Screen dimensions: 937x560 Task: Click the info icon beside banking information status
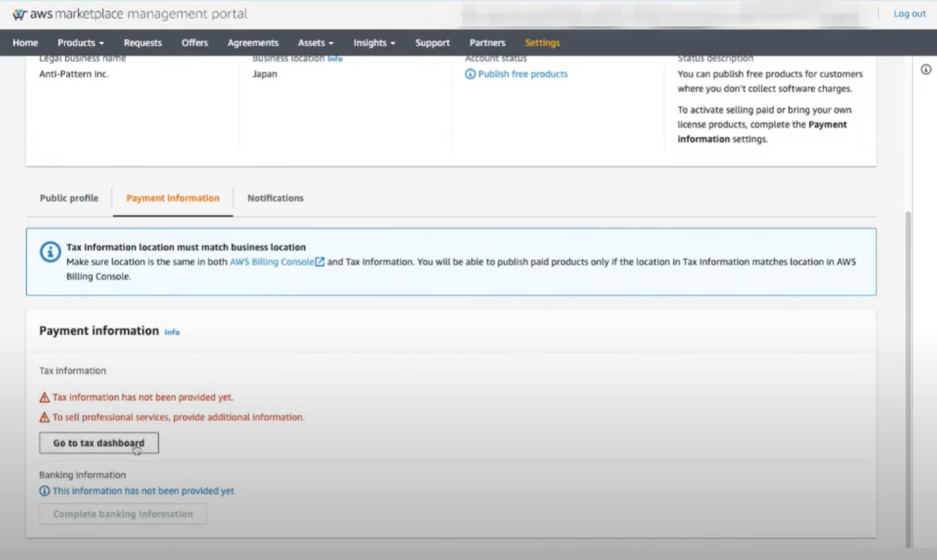point(45,490)
